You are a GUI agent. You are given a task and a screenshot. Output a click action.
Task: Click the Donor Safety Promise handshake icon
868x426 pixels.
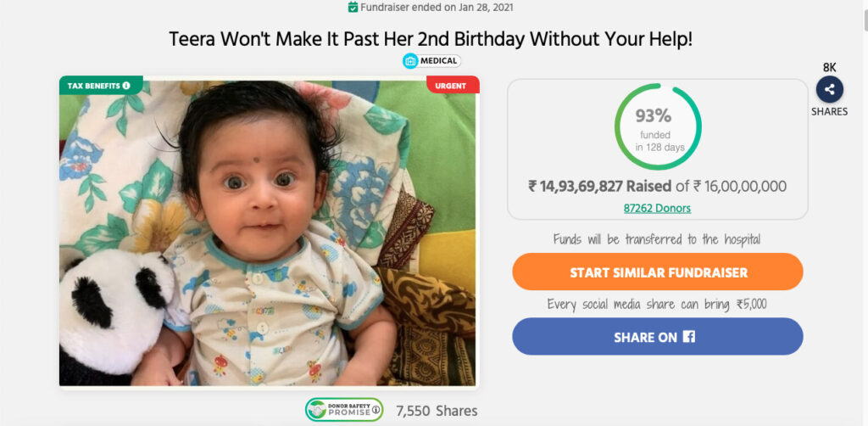click(317, 410)
